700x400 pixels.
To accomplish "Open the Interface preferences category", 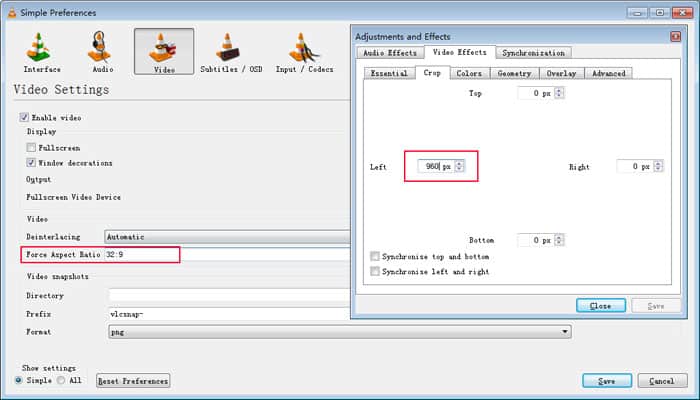I will tap(42, 52).
